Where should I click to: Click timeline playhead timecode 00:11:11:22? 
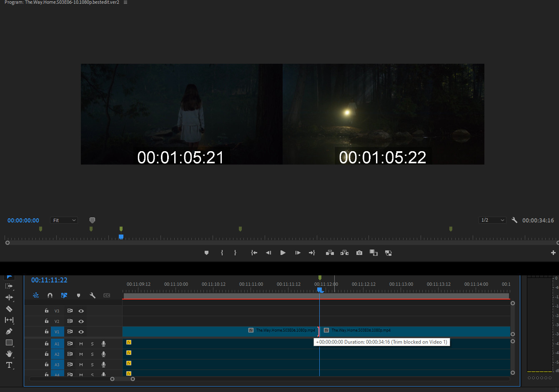[x=49, y=280]
